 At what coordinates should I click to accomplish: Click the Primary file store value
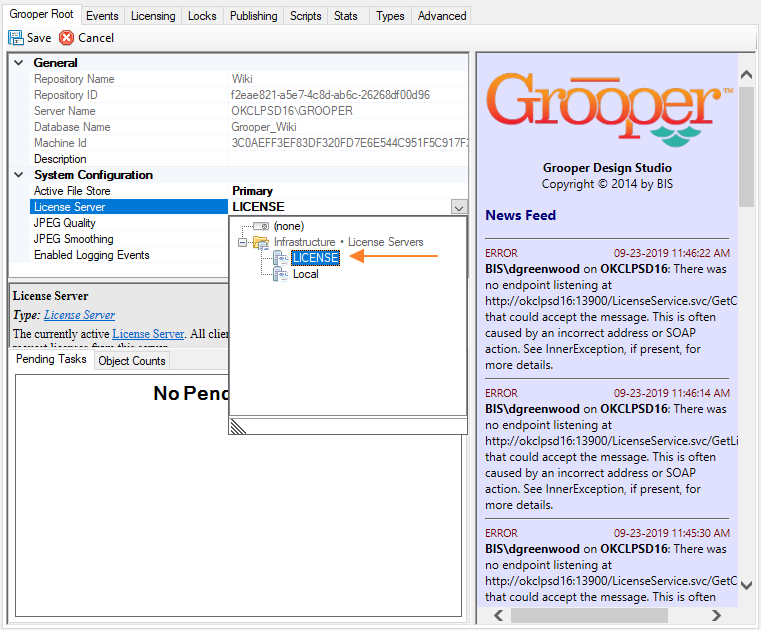[x=252, y=191]
